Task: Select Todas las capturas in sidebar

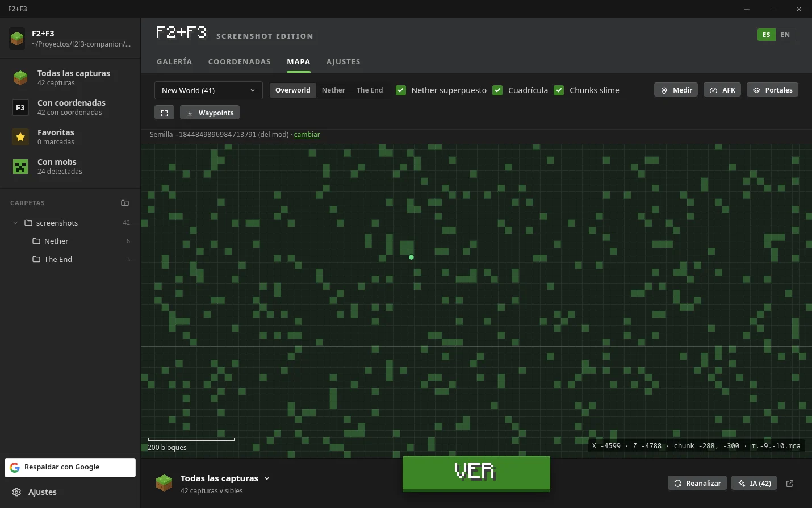Action: (70, 78)
